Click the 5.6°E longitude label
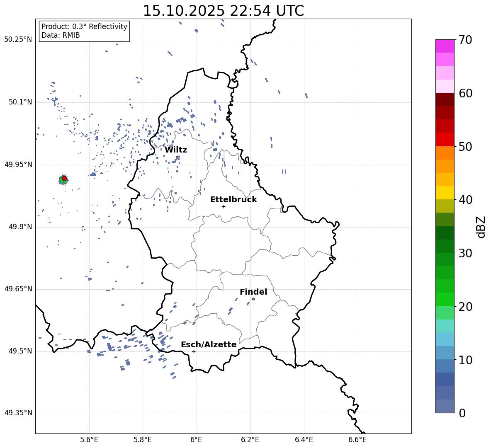491x448 pixels. 89,440
